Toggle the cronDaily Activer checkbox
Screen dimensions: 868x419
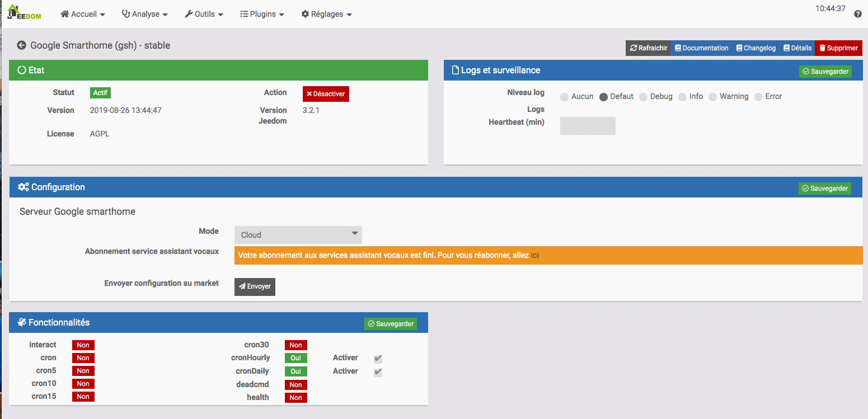coord(378,372)
